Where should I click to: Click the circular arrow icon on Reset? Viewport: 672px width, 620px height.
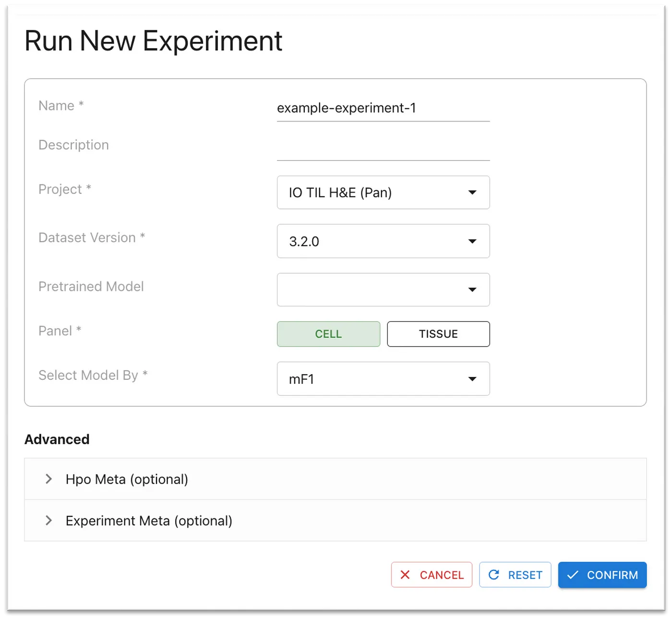493,575
